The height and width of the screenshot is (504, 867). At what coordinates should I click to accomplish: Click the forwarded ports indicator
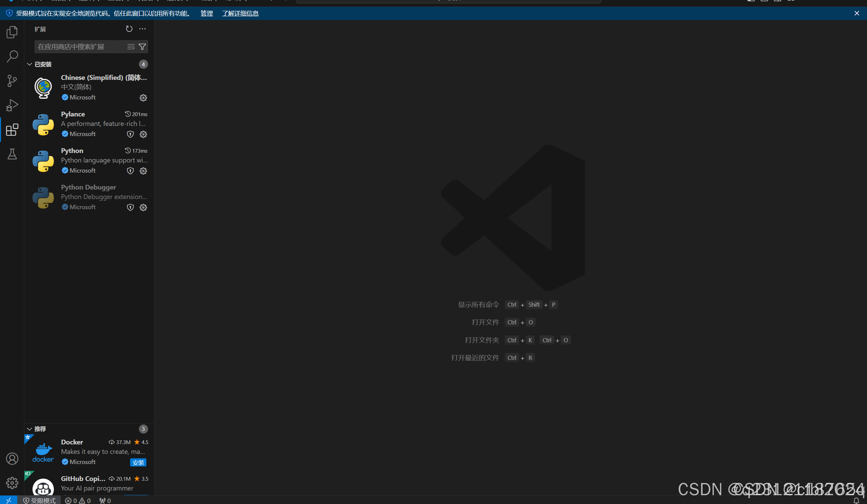[105, 501]
